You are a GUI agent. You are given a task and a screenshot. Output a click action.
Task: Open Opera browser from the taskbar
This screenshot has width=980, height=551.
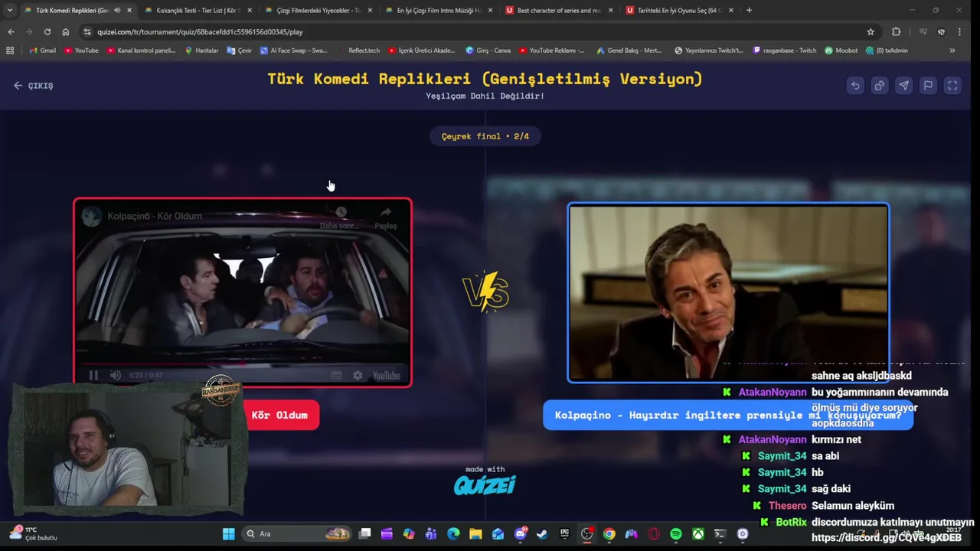(x=654, y=533)
